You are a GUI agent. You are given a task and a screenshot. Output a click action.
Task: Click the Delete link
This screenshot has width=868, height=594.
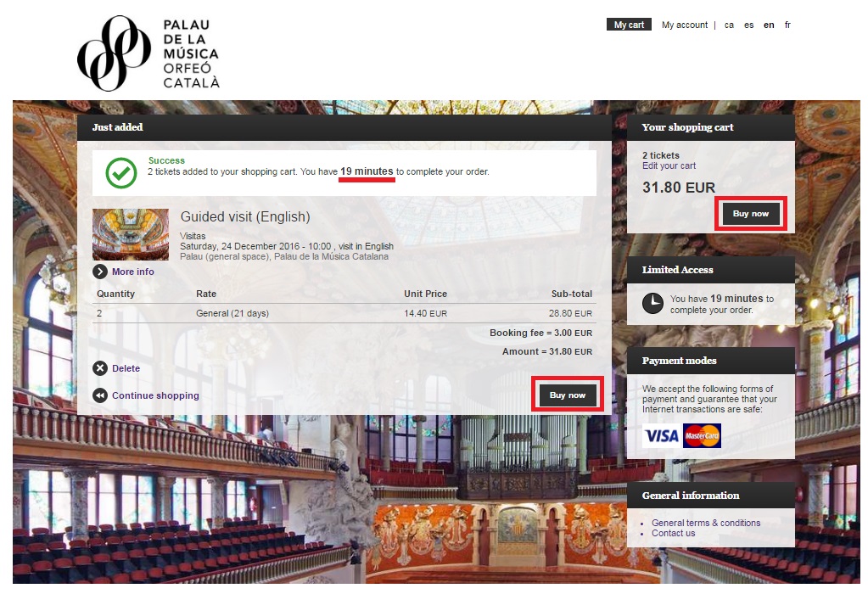point(126,368)
